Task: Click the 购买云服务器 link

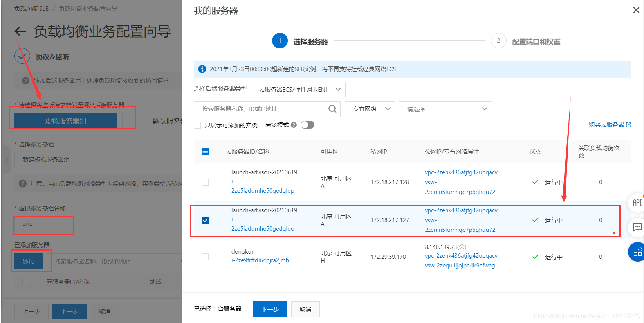Action: point(606,125)
